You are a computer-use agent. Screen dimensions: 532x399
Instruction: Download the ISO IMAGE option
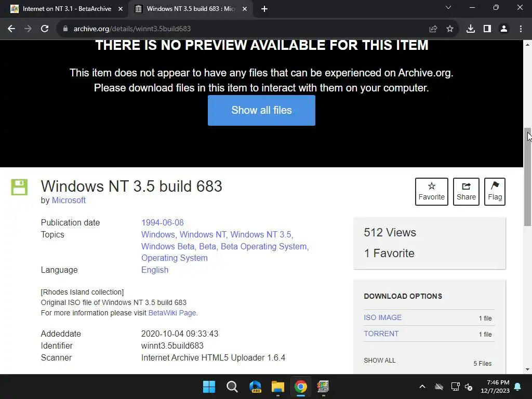pyautogui.click(x=382, y=317)
